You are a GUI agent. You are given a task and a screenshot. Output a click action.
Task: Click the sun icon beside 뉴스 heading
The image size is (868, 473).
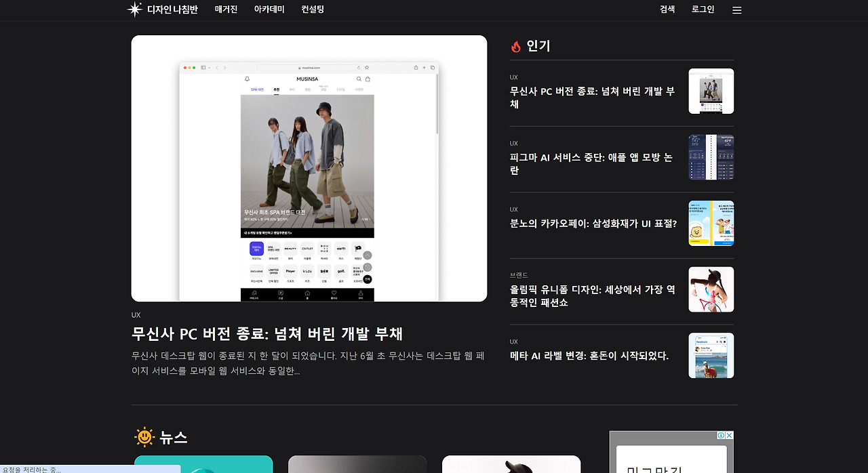point(145,437)
